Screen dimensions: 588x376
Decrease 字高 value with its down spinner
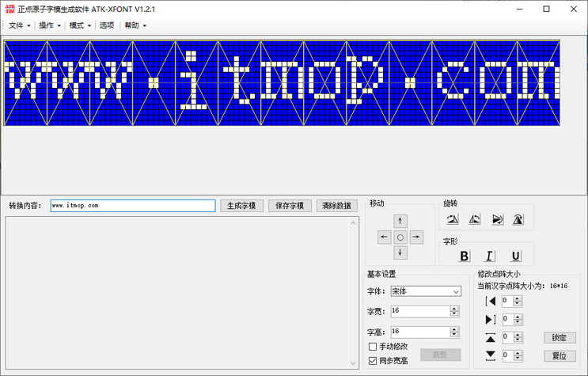coord(454,334)
